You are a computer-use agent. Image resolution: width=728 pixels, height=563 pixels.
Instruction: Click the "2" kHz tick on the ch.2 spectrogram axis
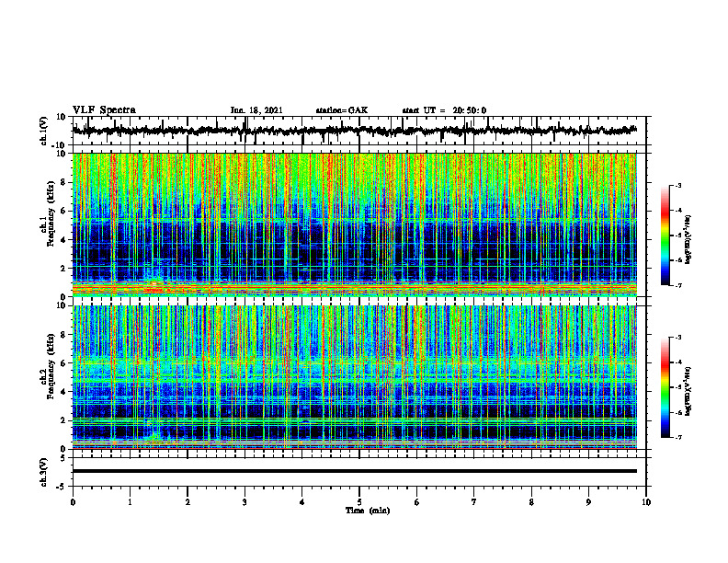pos(64,420)
